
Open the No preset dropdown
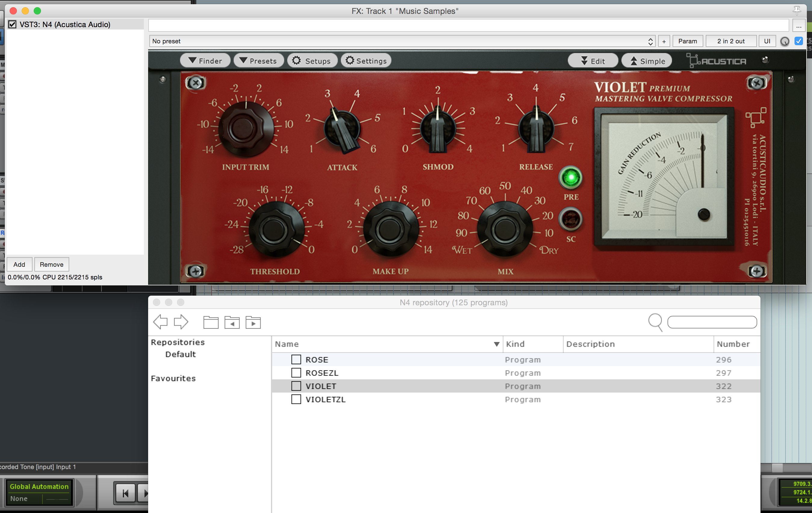coord(402,41)
